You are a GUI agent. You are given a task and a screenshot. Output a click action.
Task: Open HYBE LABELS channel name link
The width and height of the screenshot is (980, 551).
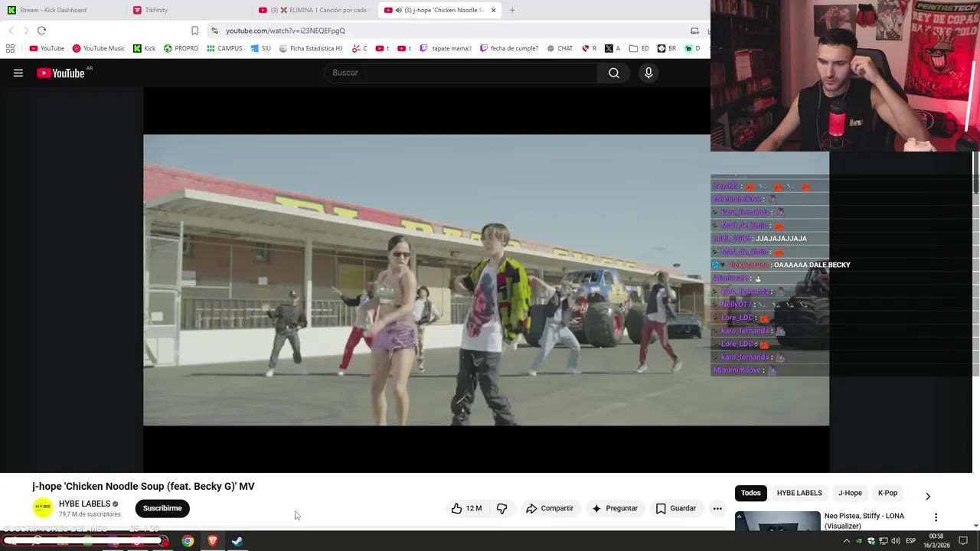tap(84, 504)
